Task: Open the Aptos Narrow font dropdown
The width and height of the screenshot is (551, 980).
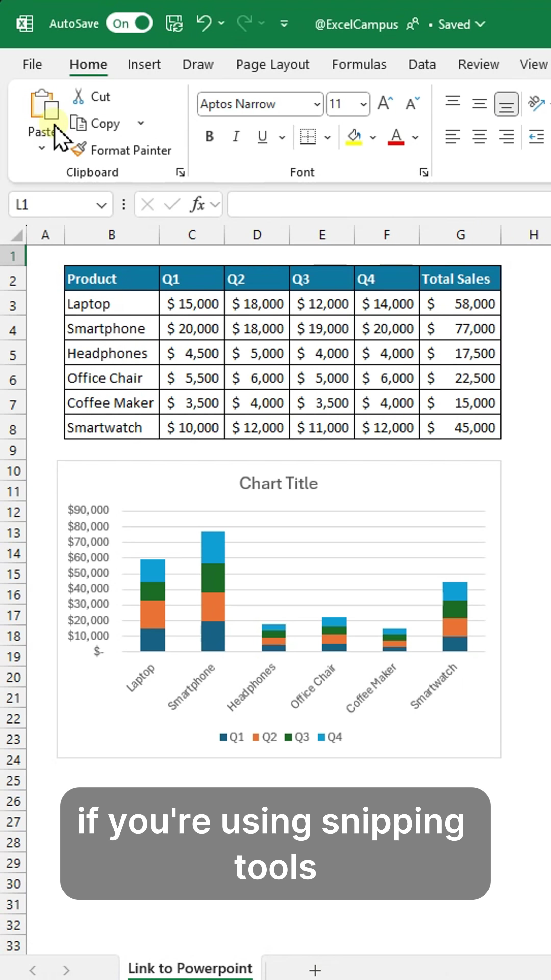Action: click(x=317, y=104)
